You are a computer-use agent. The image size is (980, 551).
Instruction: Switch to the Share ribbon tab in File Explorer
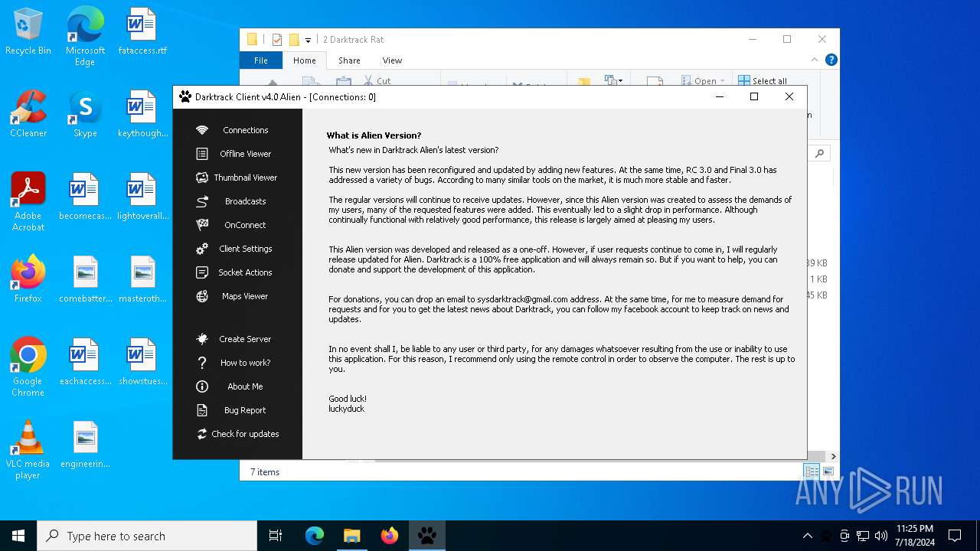(349, 60)
